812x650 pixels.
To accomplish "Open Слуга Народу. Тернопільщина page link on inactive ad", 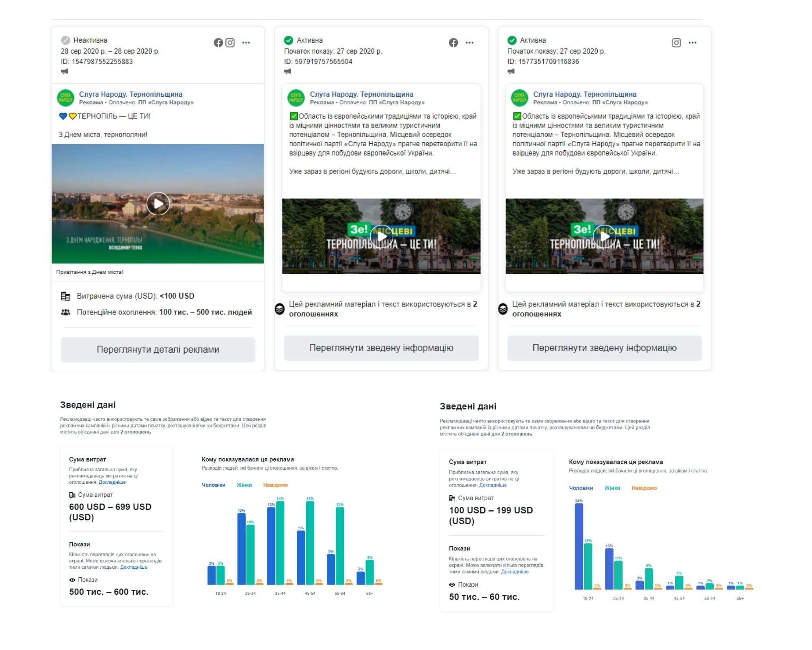I will (131, 94).
